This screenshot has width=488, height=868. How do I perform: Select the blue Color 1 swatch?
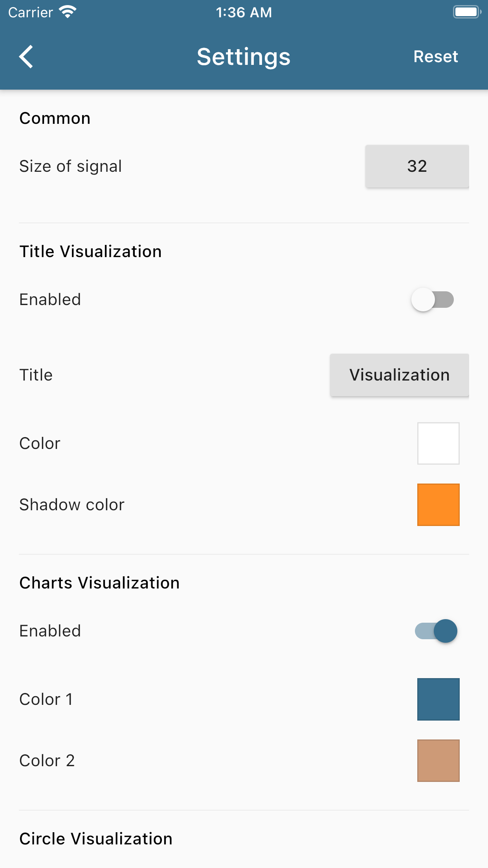point(438,699)
